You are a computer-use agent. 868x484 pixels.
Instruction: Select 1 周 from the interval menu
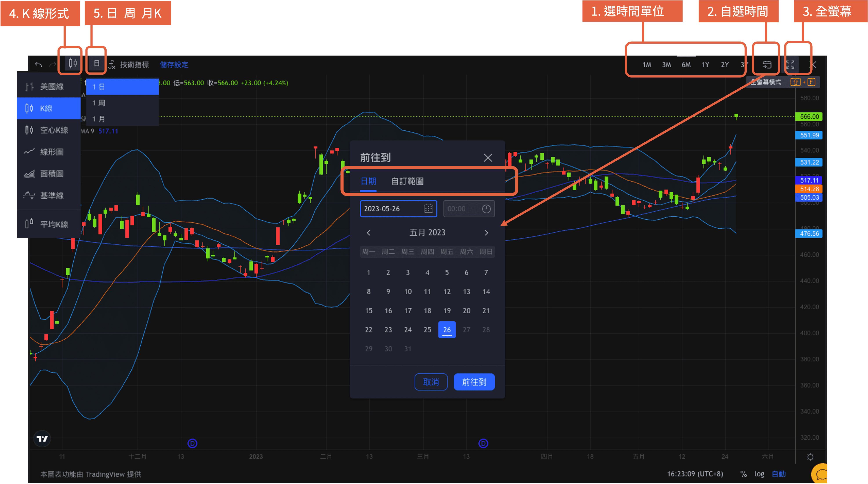tap(99, 103)
